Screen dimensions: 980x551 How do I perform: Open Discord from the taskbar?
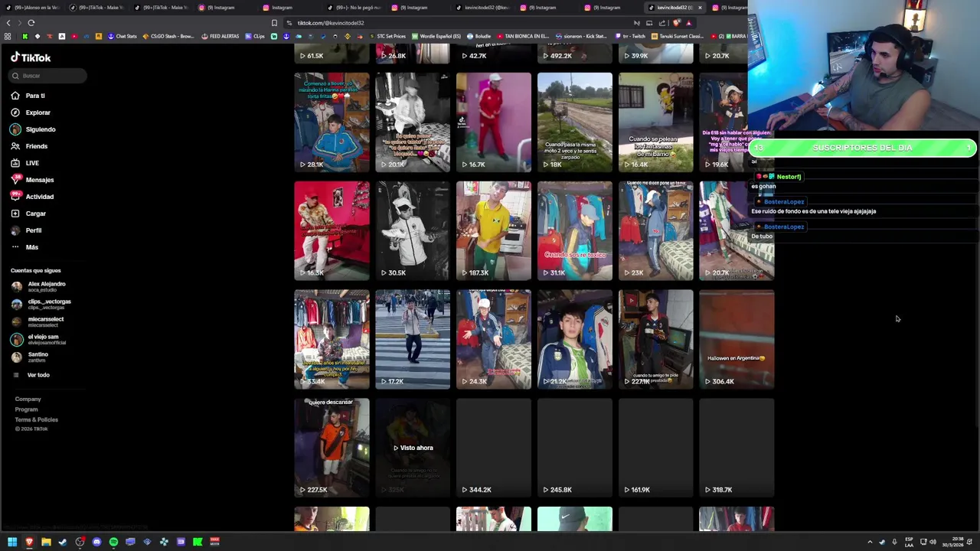tap(96, 542)
